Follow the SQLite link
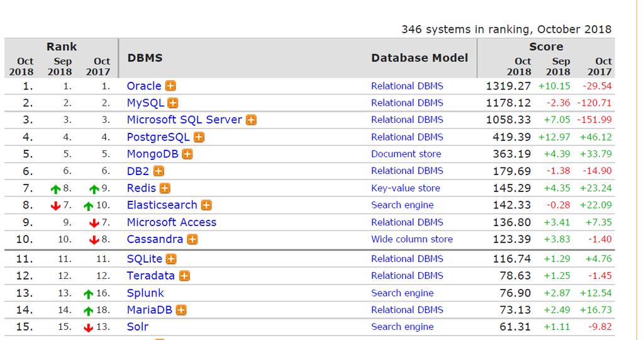644x340 pixels. pos(145,259)
